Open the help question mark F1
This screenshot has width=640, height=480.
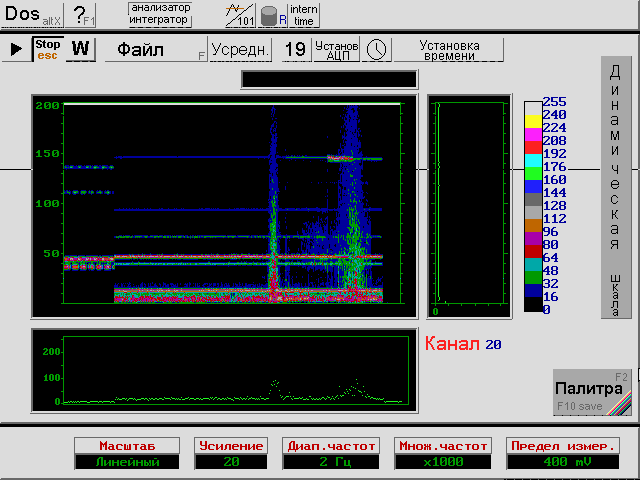tap(85, 15)
